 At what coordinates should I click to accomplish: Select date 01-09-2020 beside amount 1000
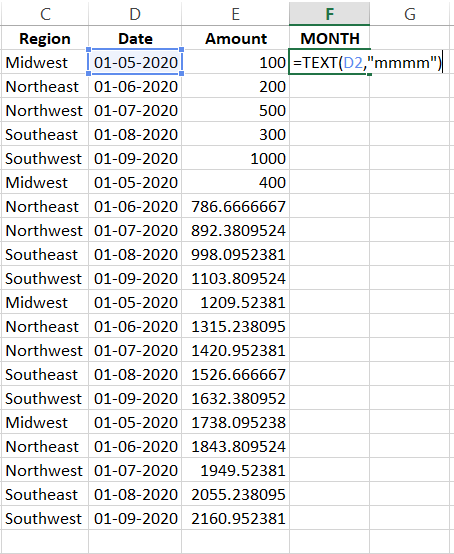(135, 158)
